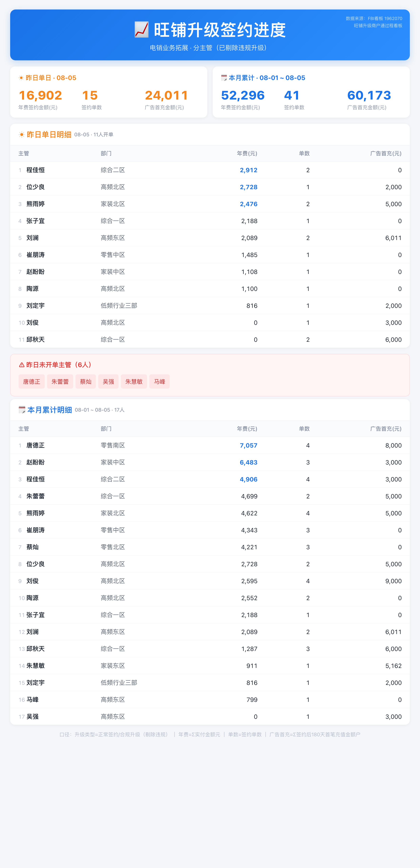
Task: Click the orange 15 签约单数 value
Action: pyautogui.click(x=90, y=95)
